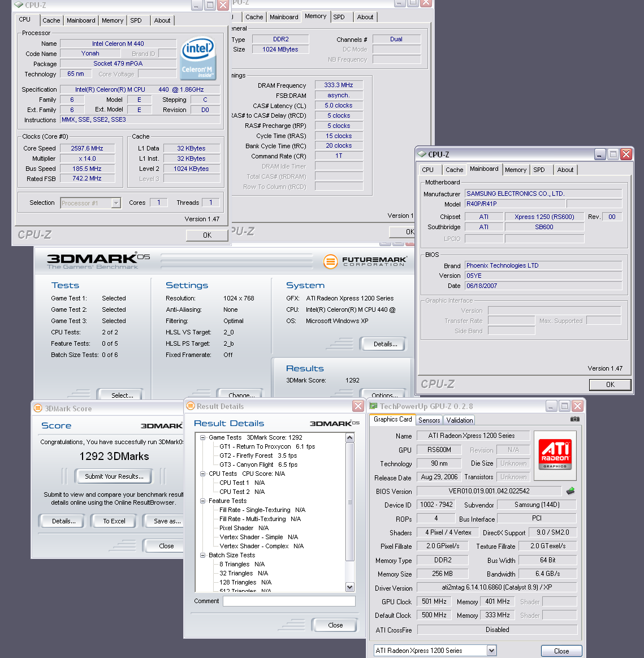This screenshot has width=644, height=658.
Task: Click the Driver Version value in GPU-Z
Action: (497, 587)
